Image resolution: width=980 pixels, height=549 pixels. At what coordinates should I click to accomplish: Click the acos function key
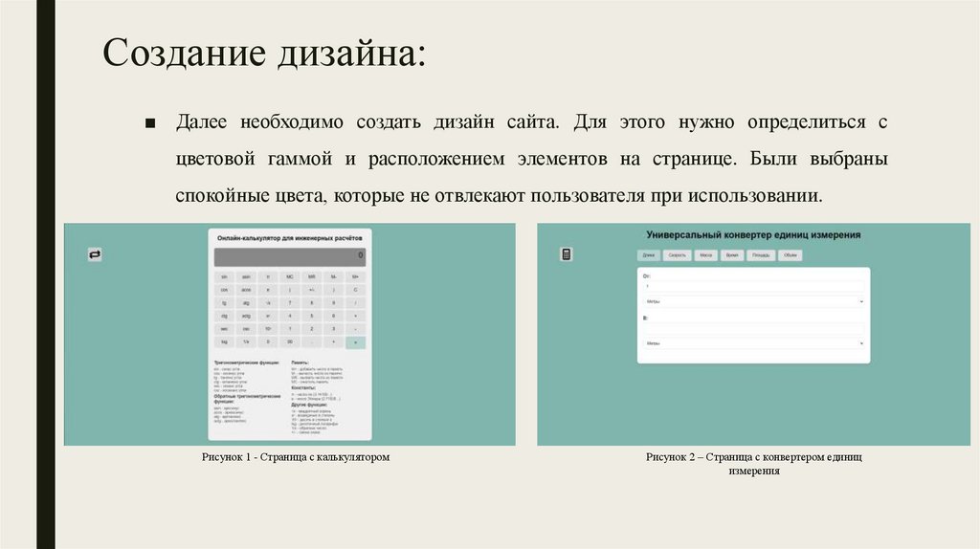click(246, 290)
